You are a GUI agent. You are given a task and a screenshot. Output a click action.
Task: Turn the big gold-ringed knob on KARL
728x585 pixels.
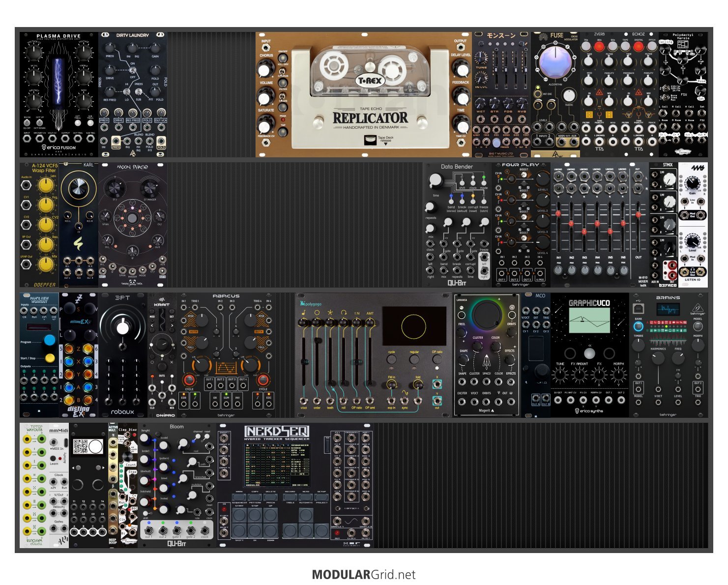tap(78, 187)
